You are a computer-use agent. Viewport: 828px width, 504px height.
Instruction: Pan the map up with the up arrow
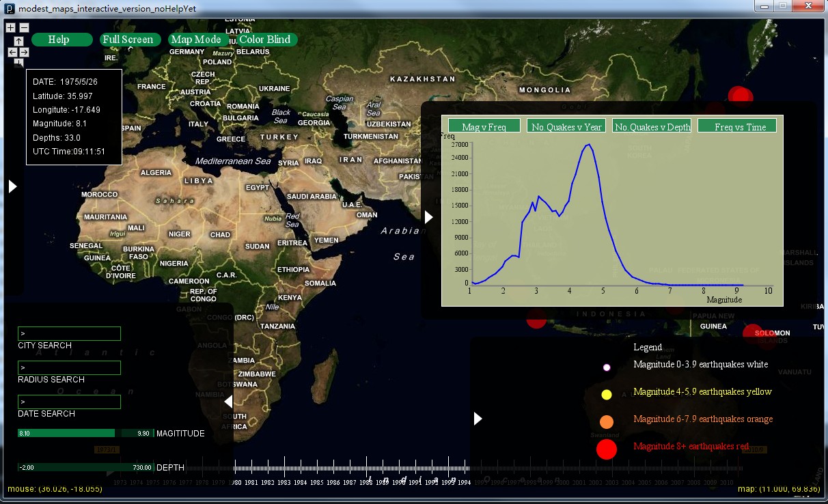[x=18, y=42]
